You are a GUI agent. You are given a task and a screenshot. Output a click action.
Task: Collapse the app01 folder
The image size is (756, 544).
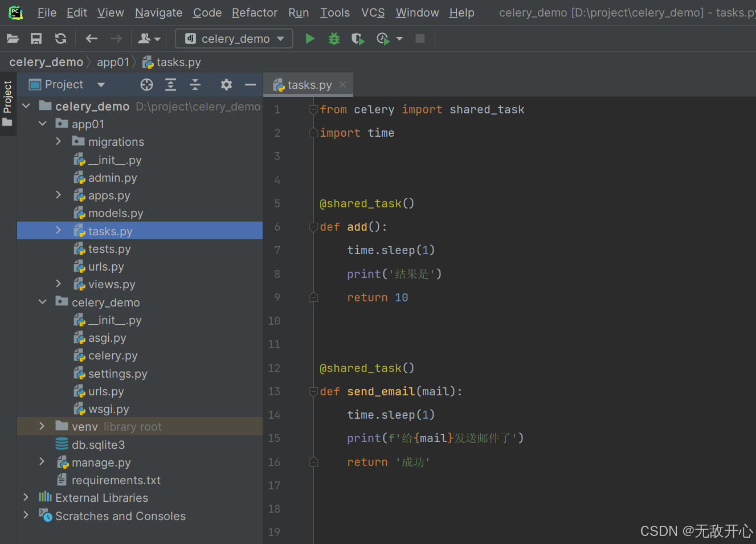[x=43, y=124]
